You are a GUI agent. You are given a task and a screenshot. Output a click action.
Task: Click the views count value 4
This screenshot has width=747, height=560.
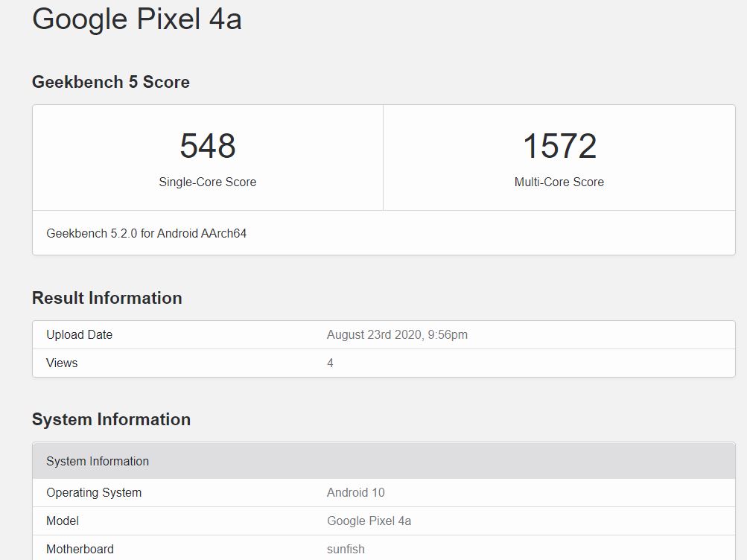click(x=330, y=363)
